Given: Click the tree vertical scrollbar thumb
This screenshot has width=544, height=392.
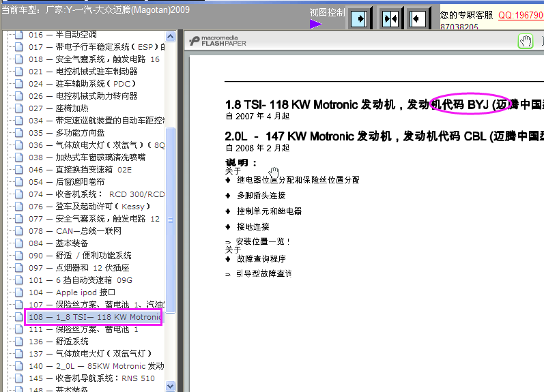Looking at the screenshot, I should 171,220.
